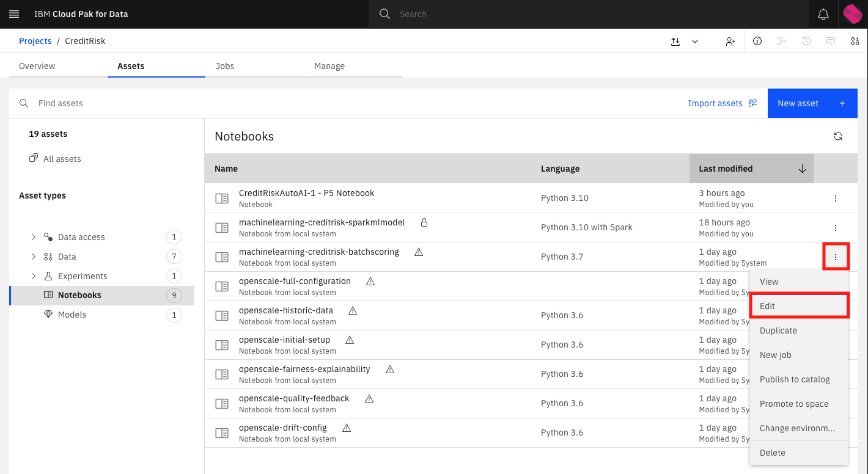Click warning icon beside openscale-quality-feedback

pos(369,398)
